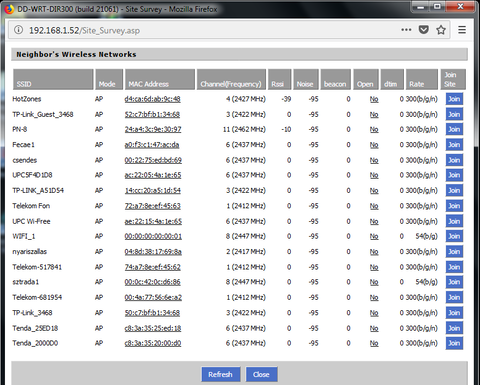This screenshot has height=385, width=480.
Task: Open MAC address d4:ca:6d:ab:9c:48 link
Action: [x=152, y=99]
